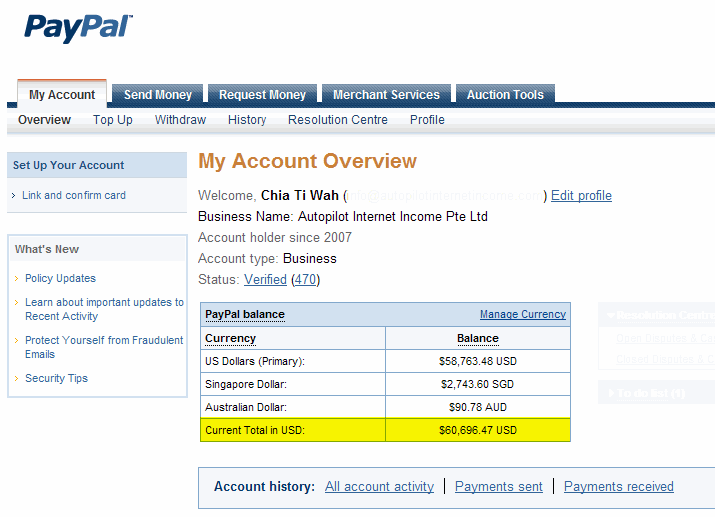The height and width of the screenshot is (517, 715).
Task: Select the Australian Dollar row label
Action: (246, 407)
